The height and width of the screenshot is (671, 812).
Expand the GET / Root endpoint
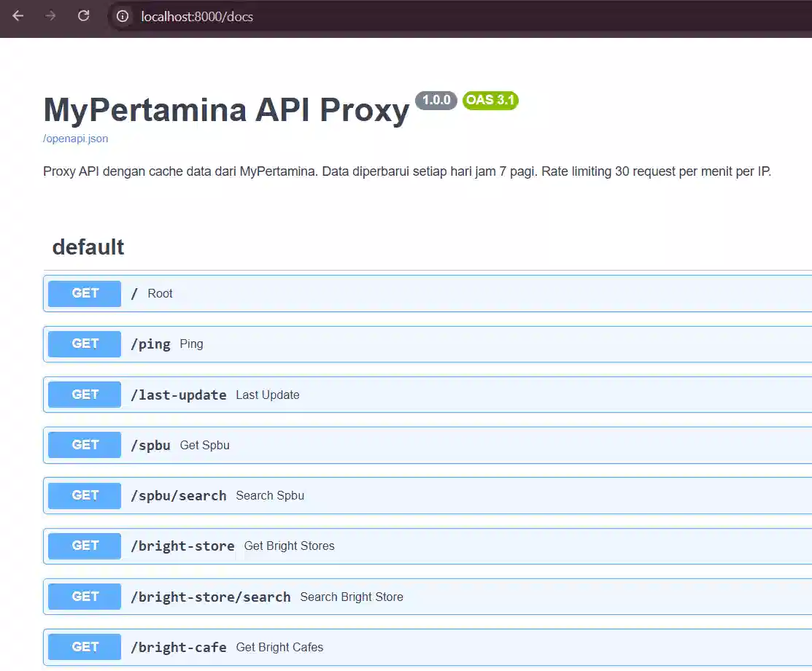point(428,293)
